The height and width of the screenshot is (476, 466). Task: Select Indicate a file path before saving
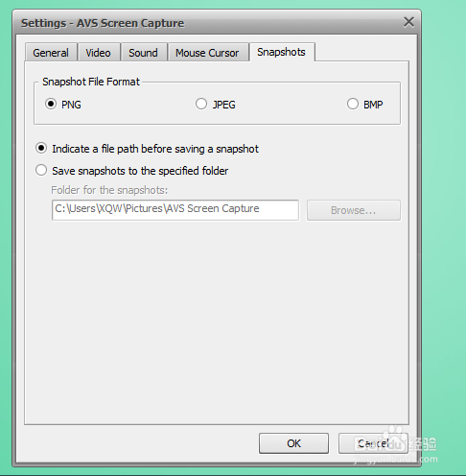[41, 149]
